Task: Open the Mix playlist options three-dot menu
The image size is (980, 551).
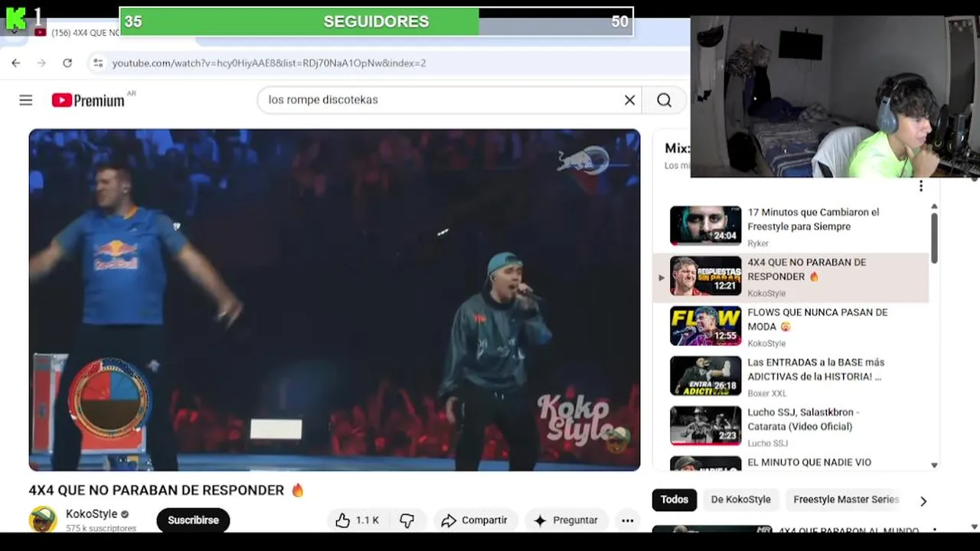Action: (x=921, y=186)
